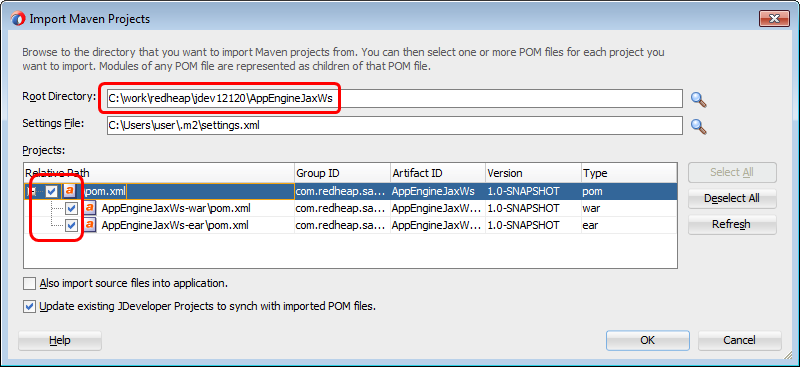Viewport: 800px width, 367px height.
Task: Click the Refresh button
Action: [732, 225]
